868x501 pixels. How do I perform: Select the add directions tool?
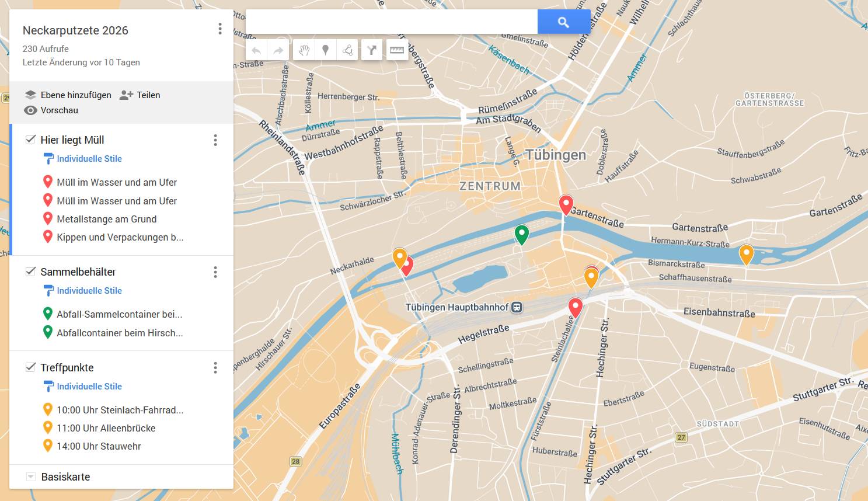372,50
